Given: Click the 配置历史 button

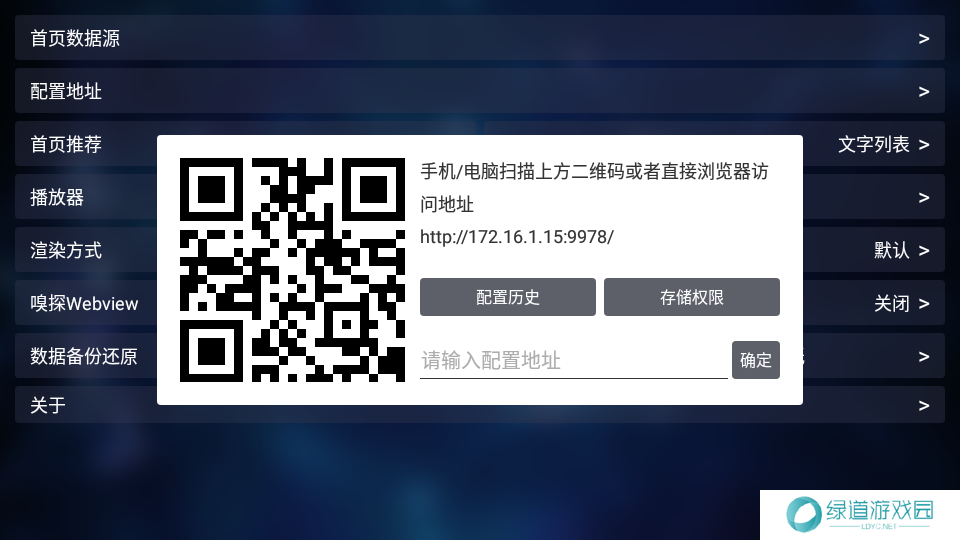Looking at the screenshot, I should 508,297.
